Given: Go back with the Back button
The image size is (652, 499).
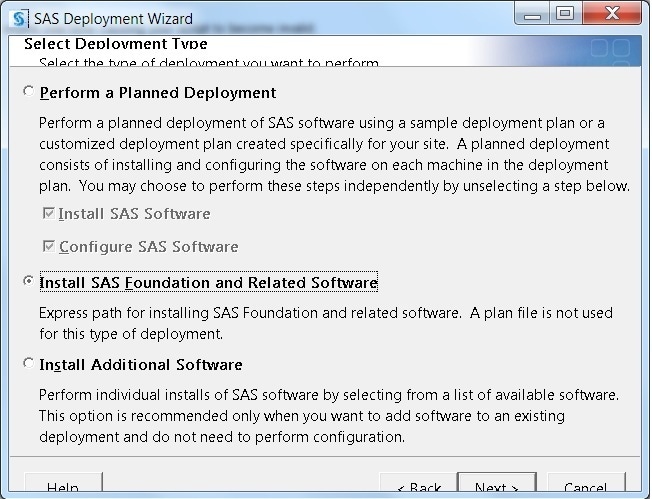Looking at the screenshot, I should coord(418,487).
